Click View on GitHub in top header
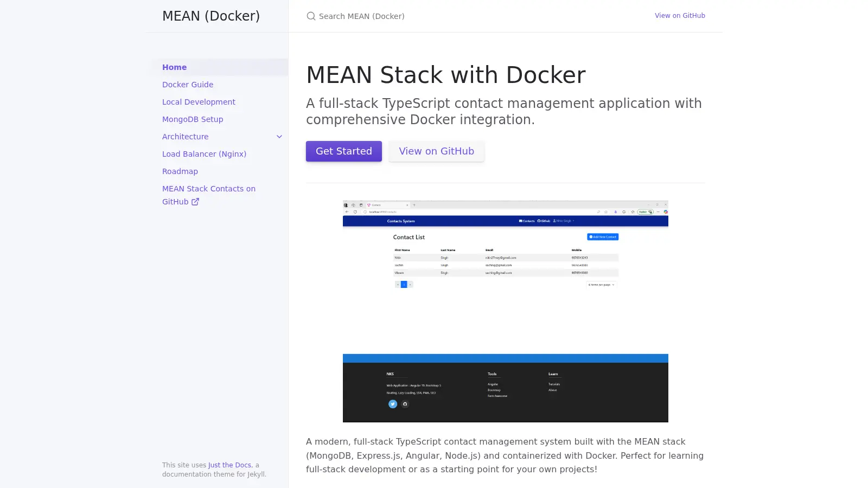This screenshot has width=868, height=488. click(x=680, y=16)
